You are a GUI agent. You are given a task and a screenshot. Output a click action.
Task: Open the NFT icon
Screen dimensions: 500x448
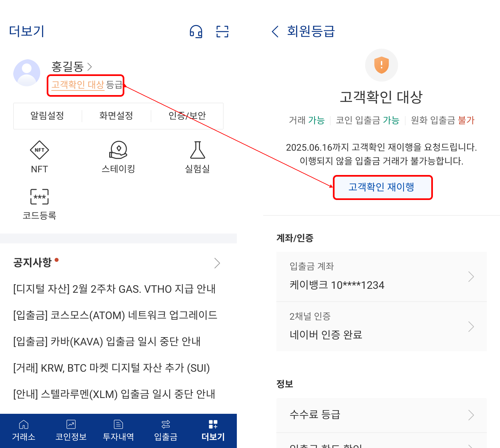pyautogui.click(x=39, y=150)
